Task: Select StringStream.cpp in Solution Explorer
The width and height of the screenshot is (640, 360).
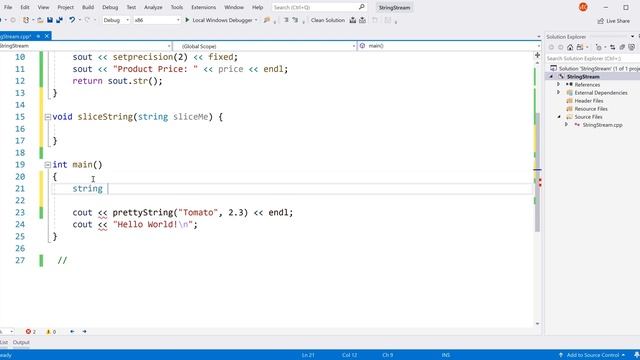Action: click(x=602, y=125)
